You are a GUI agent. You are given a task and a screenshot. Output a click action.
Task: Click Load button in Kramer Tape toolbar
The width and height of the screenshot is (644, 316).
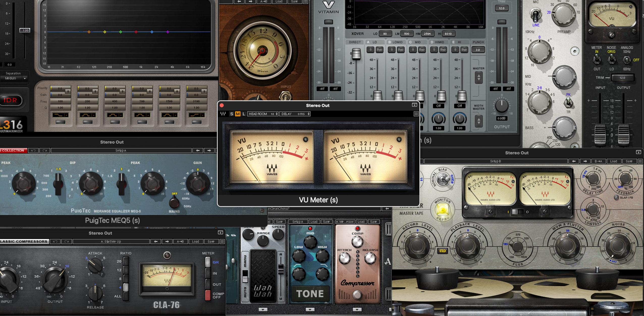613,161
